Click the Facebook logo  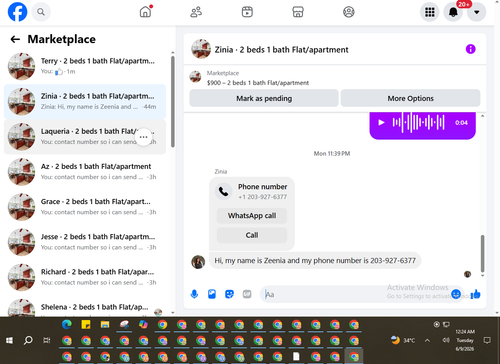[17, 12]
